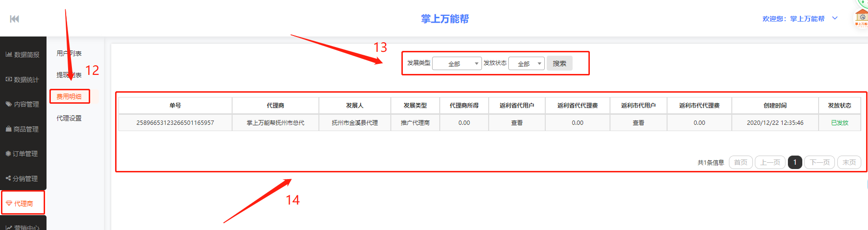Open 代理设置 submenu item
Screen dimensions: 868x230
pos(69,118)
